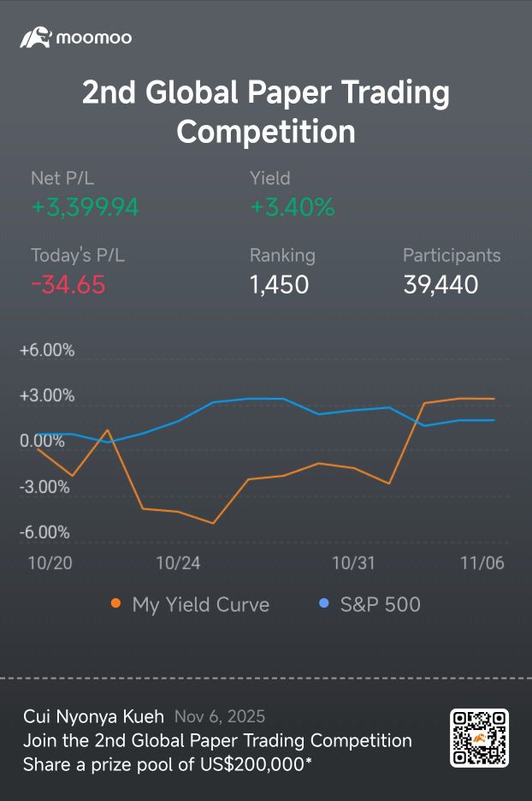Select Today's P/L value -34.65

tap(68, 284)
